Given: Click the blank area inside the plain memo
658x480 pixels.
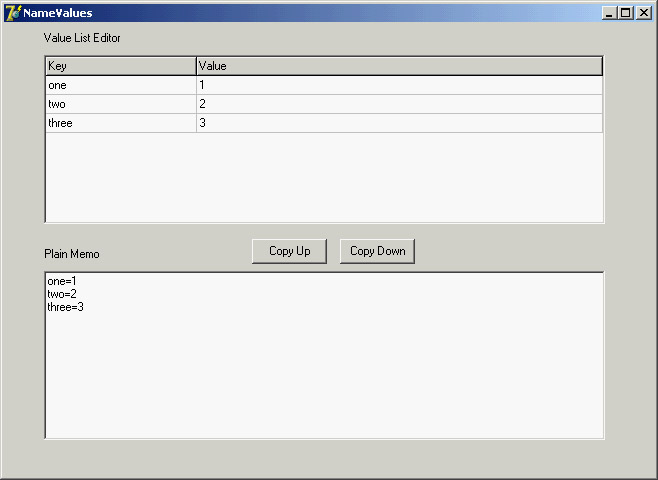Looking at the screenshot, I should pos(324,380).
